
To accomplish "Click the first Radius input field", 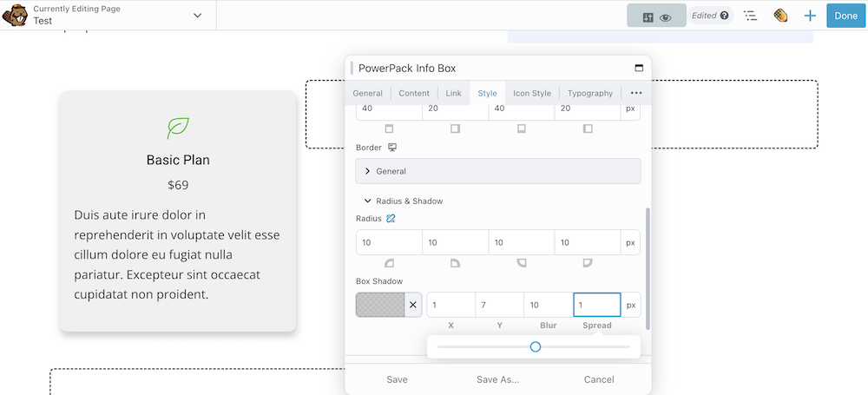I will [389, 243].
